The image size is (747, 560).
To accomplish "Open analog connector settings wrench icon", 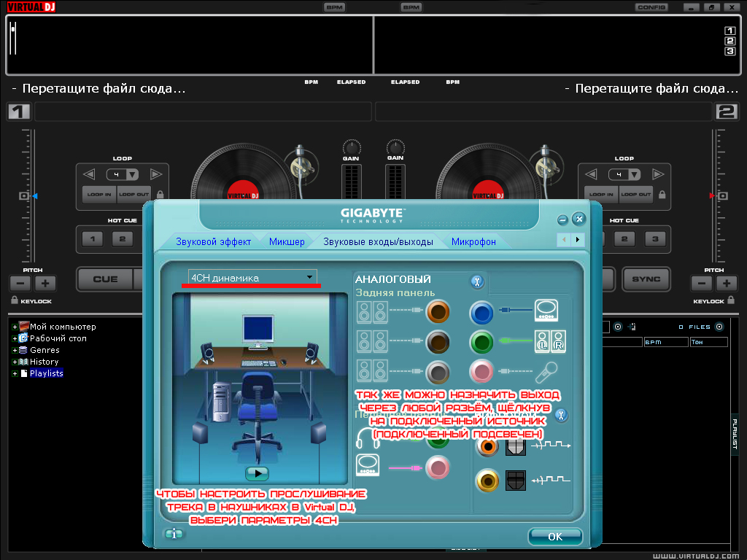I will 477,281.
